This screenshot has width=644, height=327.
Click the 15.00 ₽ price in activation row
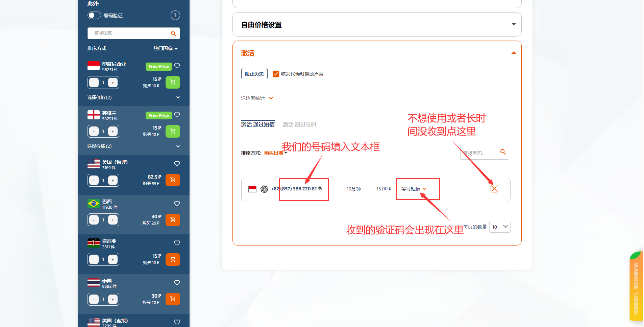(384, 189)
